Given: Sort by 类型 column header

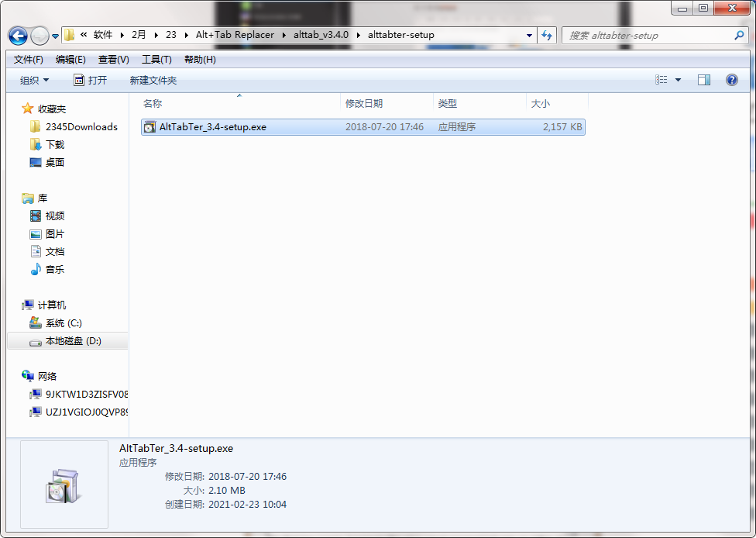Looking at the screenshot, I should [x=479, y=103].
